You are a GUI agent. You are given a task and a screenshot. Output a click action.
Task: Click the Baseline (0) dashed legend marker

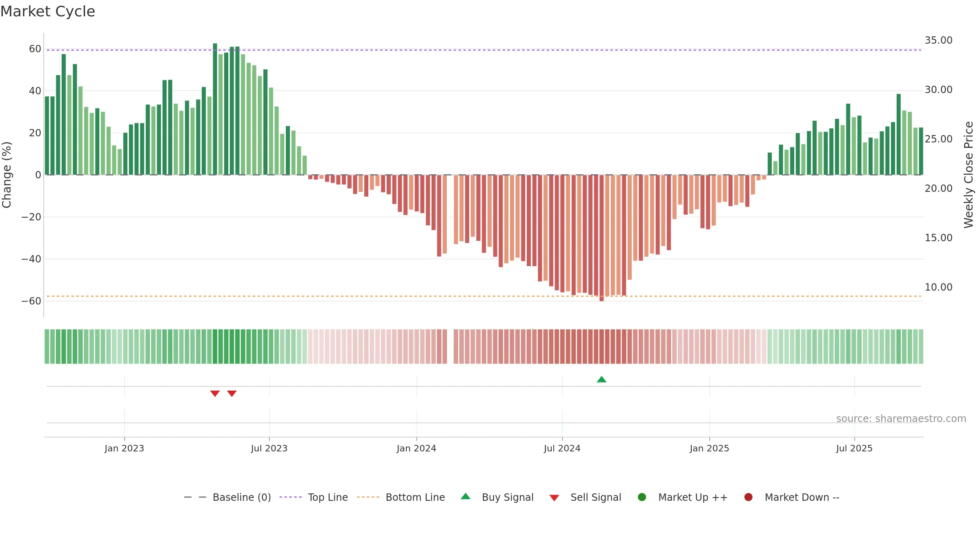(x=195, y=497)
